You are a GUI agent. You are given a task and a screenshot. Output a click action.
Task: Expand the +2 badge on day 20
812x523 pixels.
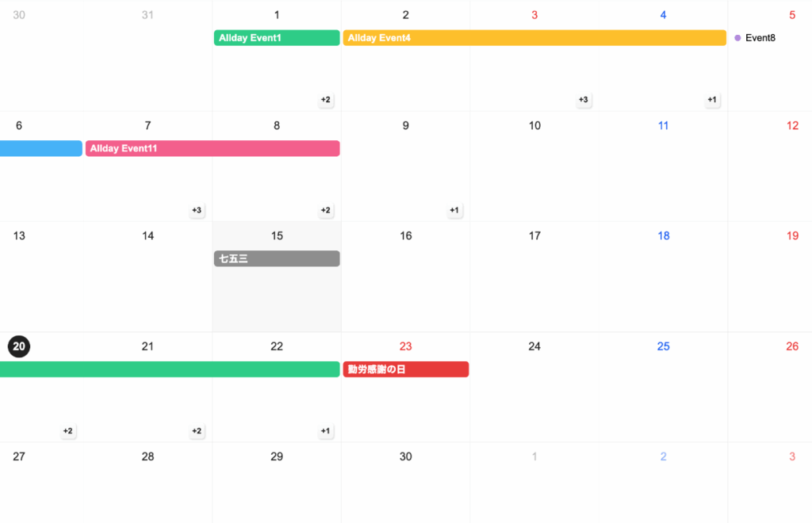[67, 431]
